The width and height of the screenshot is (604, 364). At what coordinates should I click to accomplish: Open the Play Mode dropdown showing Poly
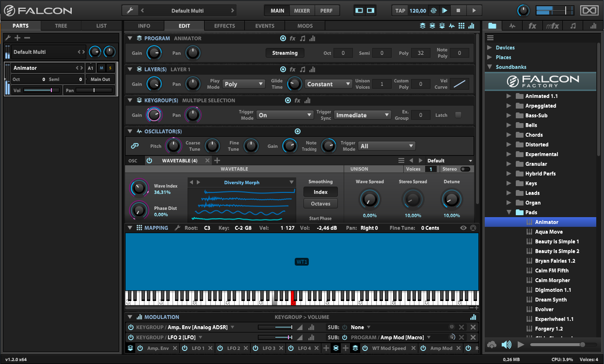(243, 84)
